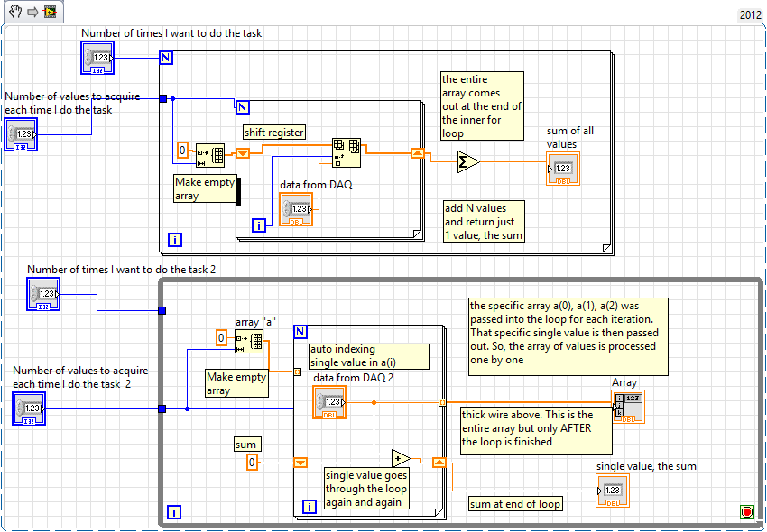Select the 'shift register' comment label
767x532 pixels.
274,132
